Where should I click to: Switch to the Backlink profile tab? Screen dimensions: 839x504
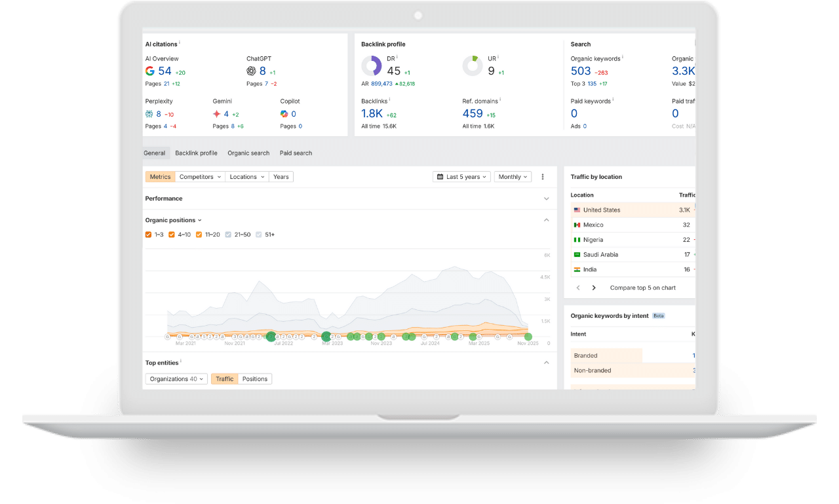(196, 153)
